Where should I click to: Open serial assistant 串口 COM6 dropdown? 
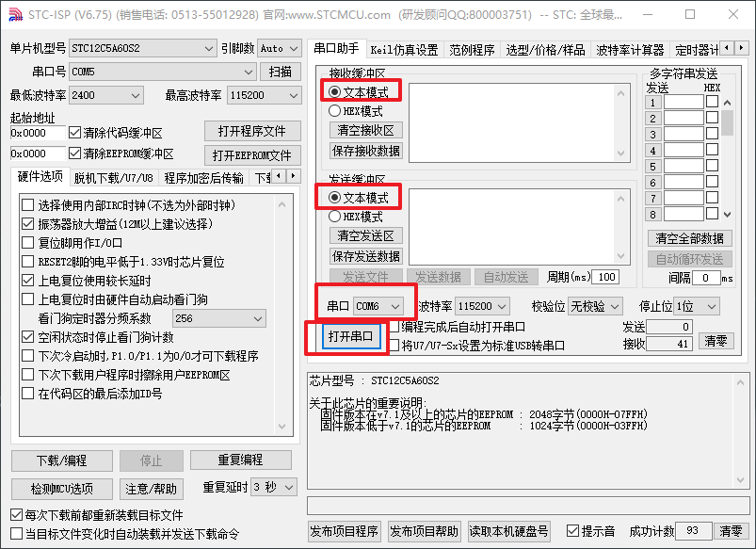coord(378,306)
